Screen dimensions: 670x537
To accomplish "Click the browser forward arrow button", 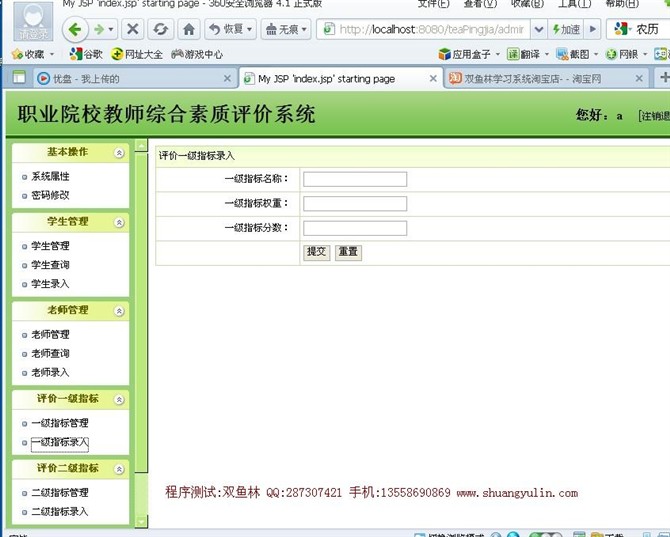I will point(100,29).
